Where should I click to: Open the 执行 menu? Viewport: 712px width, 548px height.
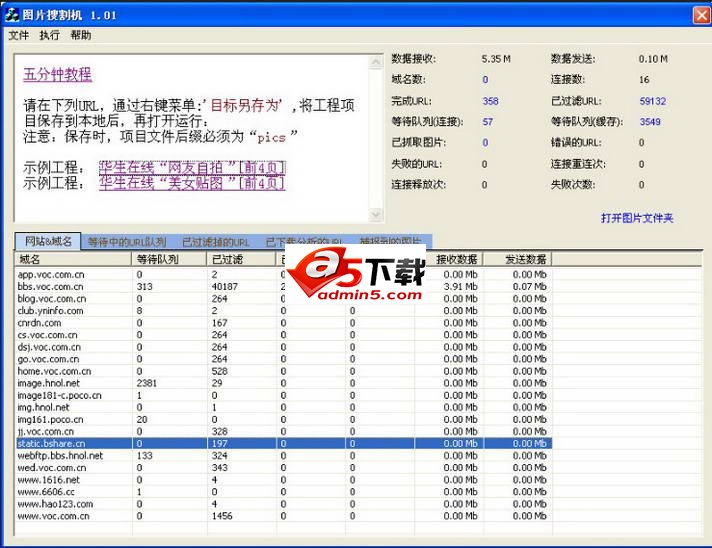tap(49, 35)
